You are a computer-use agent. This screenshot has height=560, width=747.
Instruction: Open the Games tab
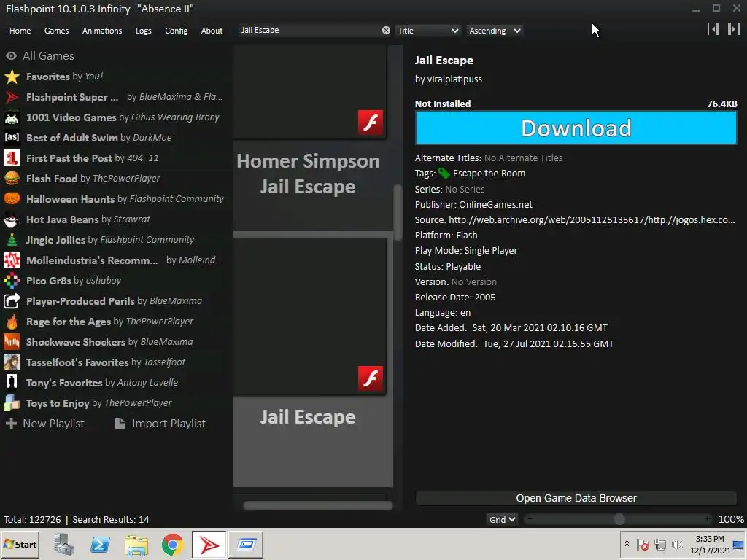click(56, 31)
